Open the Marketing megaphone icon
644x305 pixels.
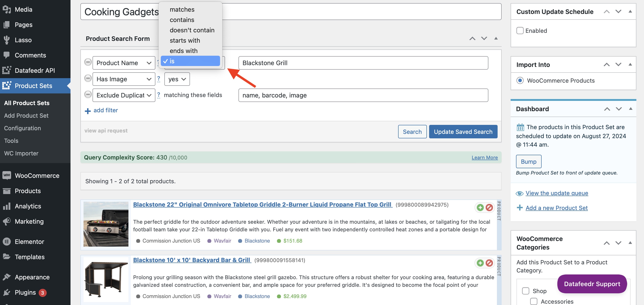7,221
